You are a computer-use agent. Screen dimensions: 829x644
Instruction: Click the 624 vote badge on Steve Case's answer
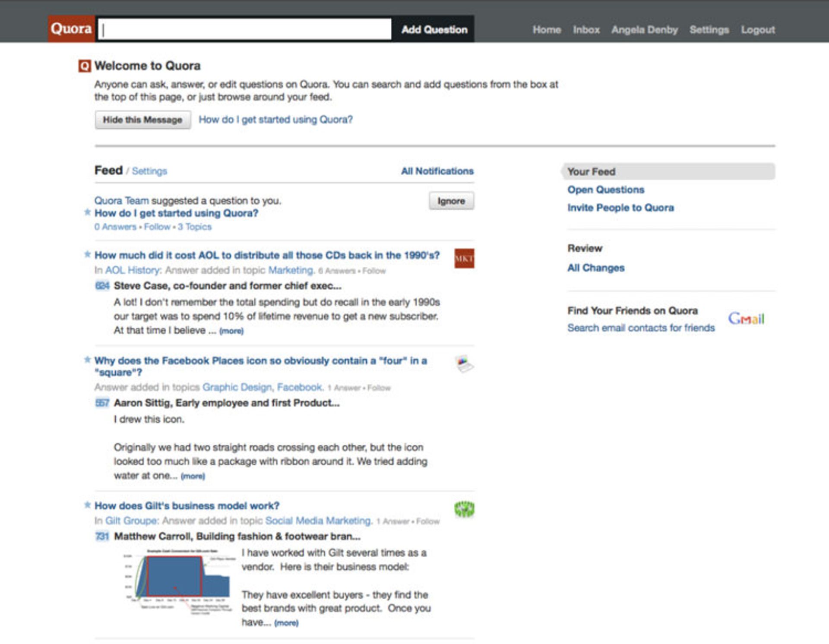(102, 285)
